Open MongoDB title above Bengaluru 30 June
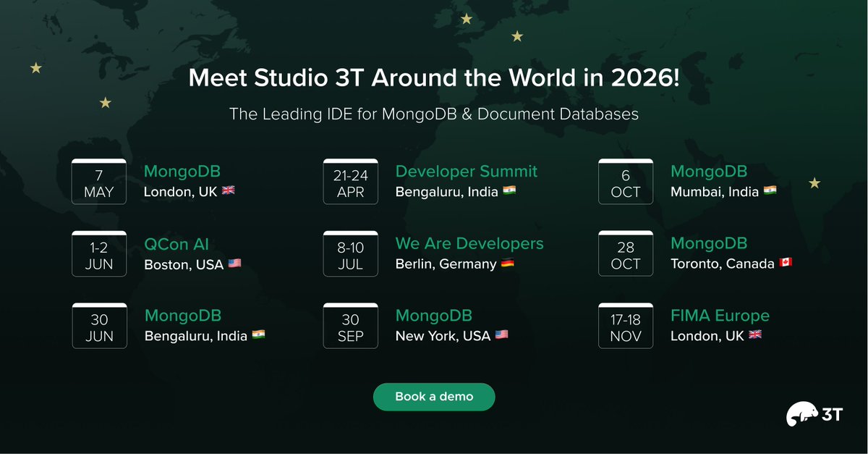The width and height of the screenshot is (868, 454). (x=183, y=316)
